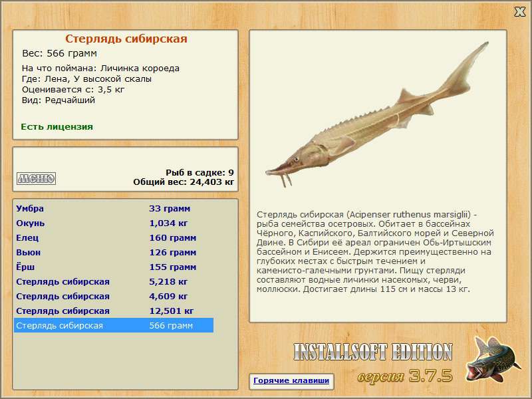
Task: Select the Окунь 1,034 кг row
Action: [114, 223]
